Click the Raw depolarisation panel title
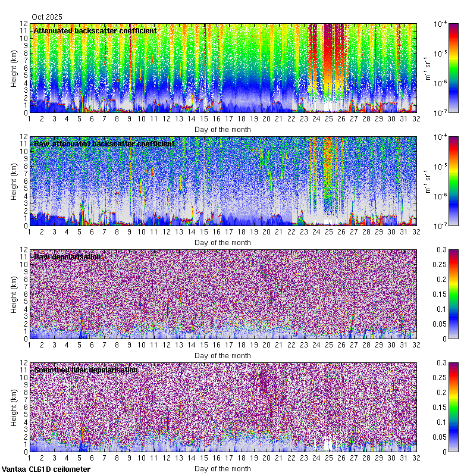 tap(67, 257)
